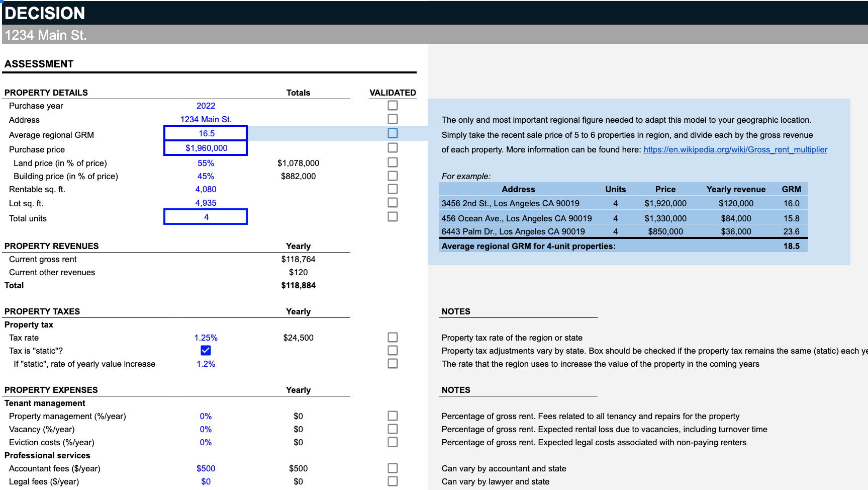Select the Legal fees value of $0
The image size is (868, 490).
pos(206,481)
